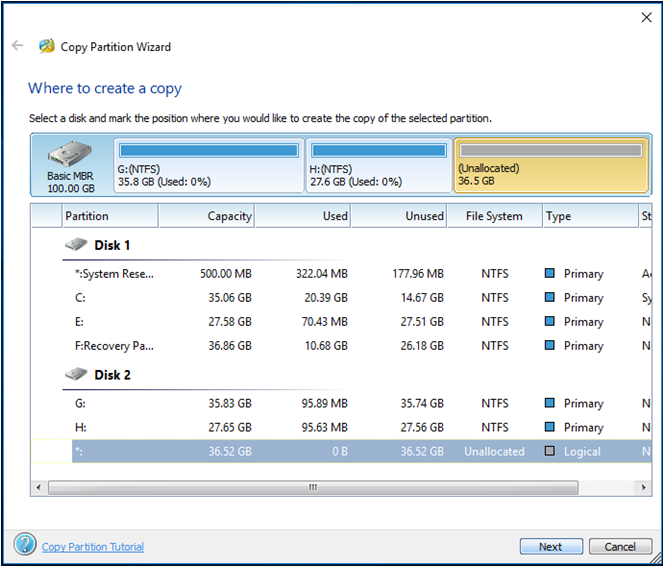Click the 322.04 MB used cell
The height and width of the screenshot is (566, 663).
pyautogui.click(x=321, y=273)
